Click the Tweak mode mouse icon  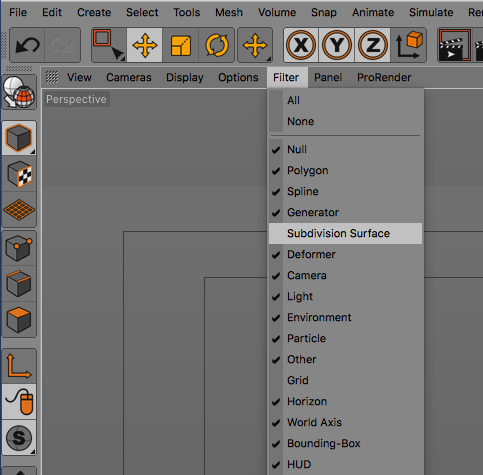click(x=19, y=402)
